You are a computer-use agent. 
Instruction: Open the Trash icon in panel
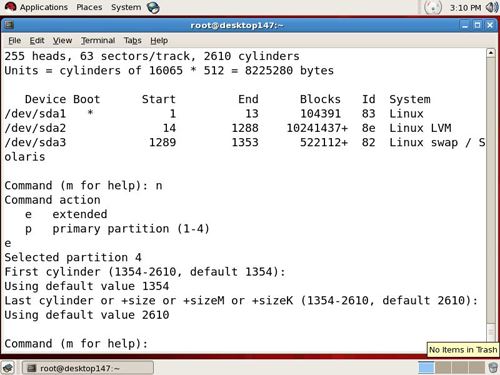(x=493, y=368)
